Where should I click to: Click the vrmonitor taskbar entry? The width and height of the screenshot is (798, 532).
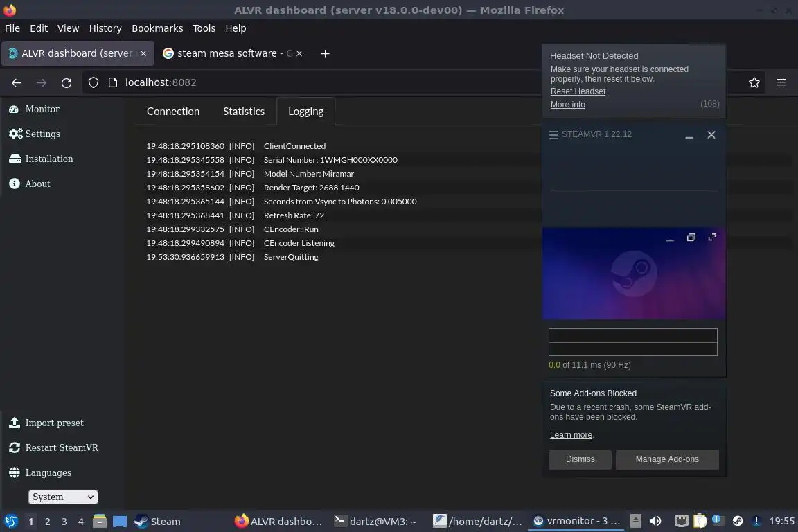(x=576, y=521)
